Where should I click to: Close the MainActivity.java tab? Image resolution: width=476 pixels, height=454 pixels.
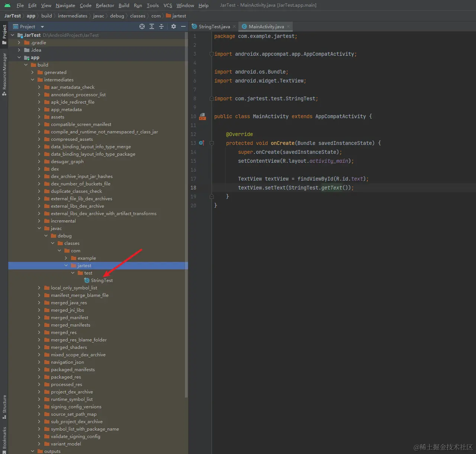[x=289, y=27]
